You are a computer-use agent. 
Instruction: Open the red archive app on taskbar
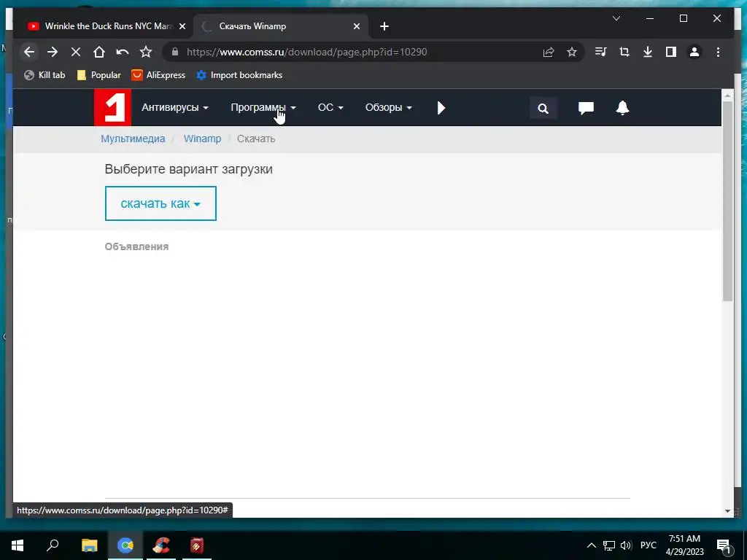click(197, 545)
